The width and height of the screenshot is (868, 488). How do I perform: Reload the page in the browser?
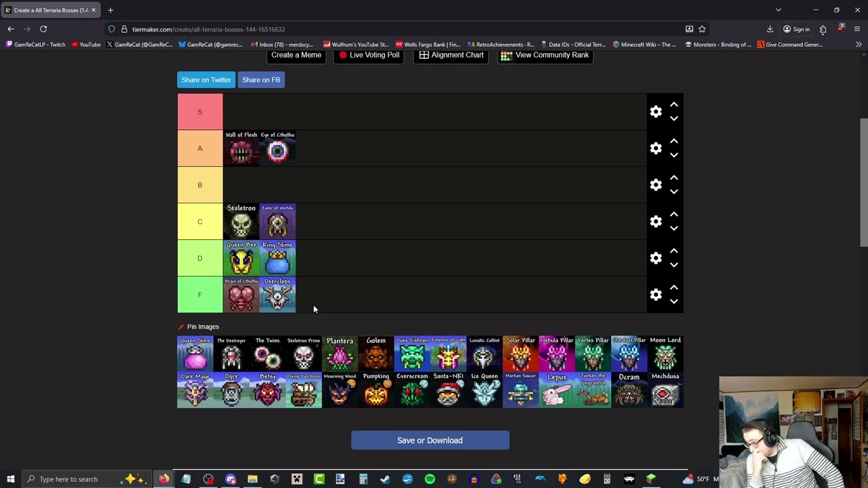point(43,29)
